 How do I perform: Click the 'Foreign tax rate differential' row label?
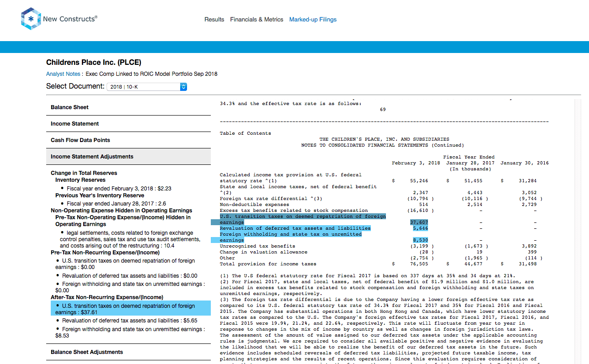coord(271,199)
